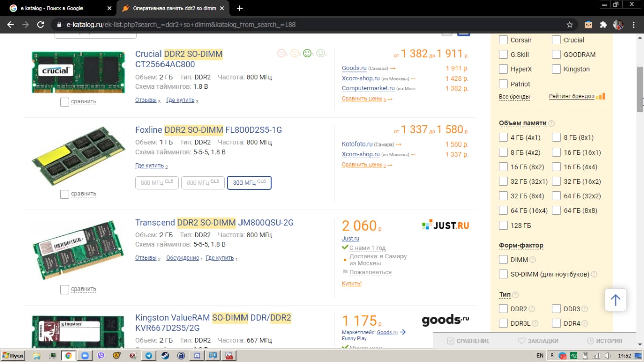Open Chrome from the taskbar
644x362 pixels.
point(68,356)
